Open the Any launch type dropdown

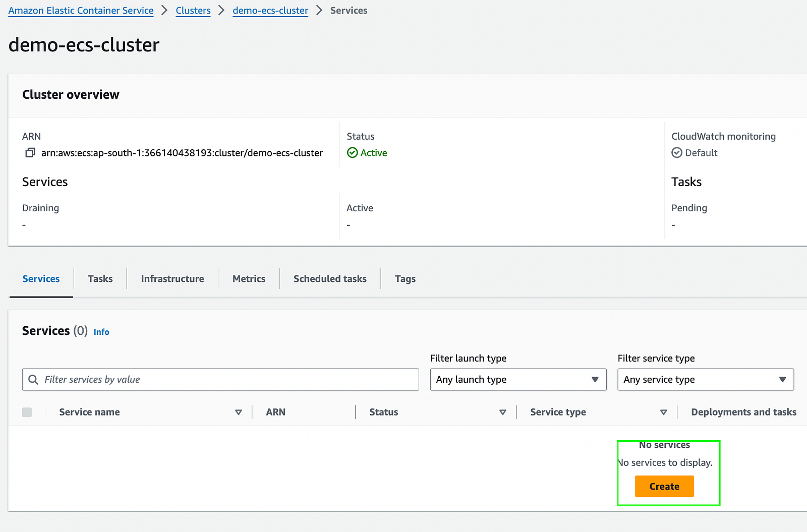tap(518, 380)
